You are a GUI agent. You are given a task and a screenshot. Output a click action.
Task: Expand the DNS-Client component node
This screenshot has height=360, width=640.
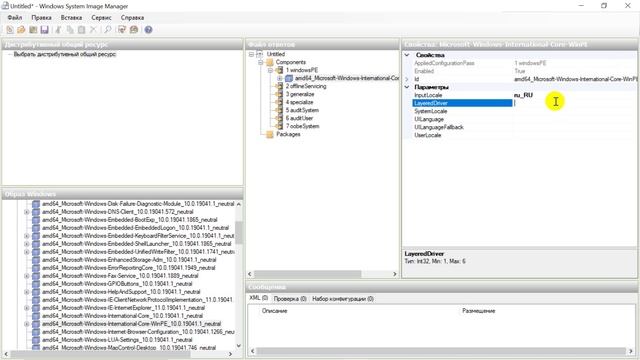(x=27, y=212)
